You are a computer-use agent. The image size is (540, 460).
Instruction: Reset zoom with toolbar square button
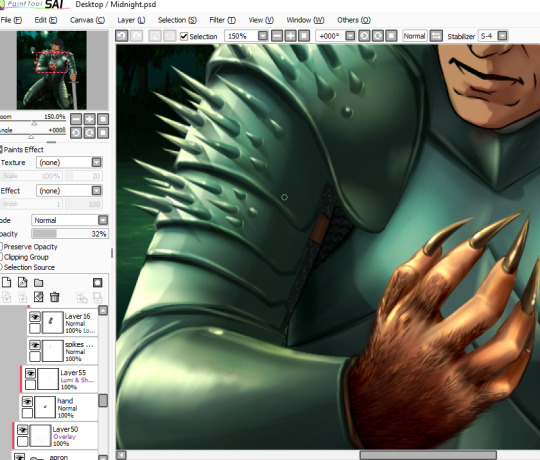[x=304, y=36]
